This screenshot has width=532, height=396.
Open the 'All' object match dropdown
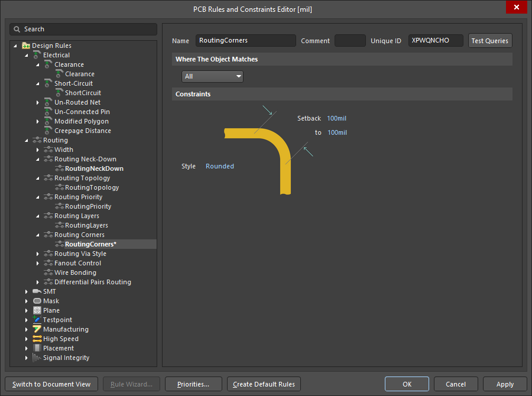coord(212,76)
